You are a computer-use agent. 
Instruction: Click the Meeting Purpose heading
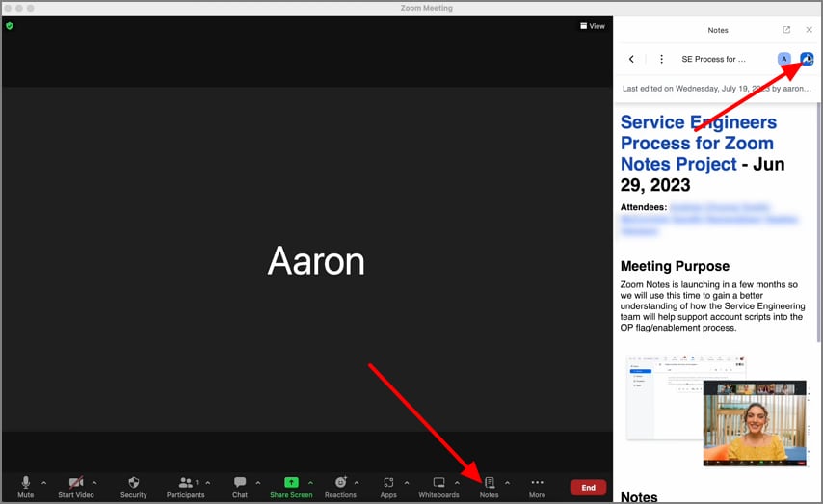click(x=675, y=266)
